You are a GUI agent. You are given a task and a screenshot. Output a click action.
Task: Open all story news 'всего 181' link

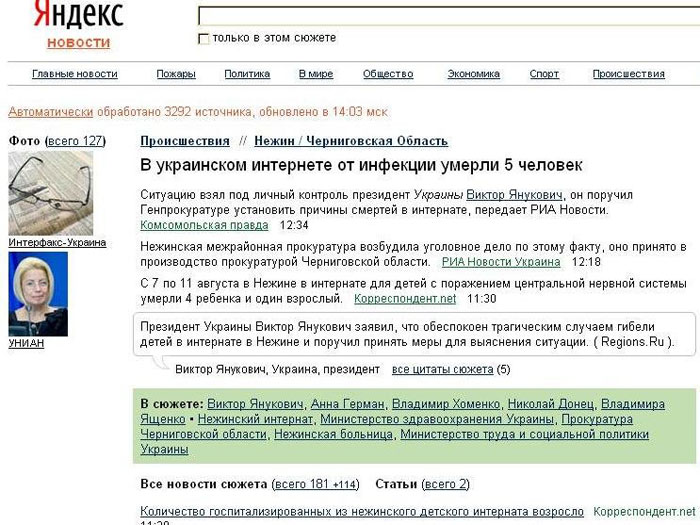(x=316, y=484)
